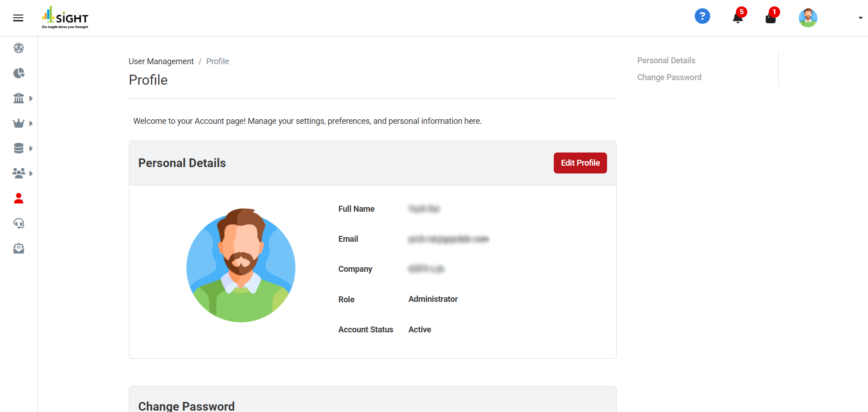The width and height of the screenshot is (868, 412).
Task: Jump to Change Password section link
Action: click(x=669, y=77)
